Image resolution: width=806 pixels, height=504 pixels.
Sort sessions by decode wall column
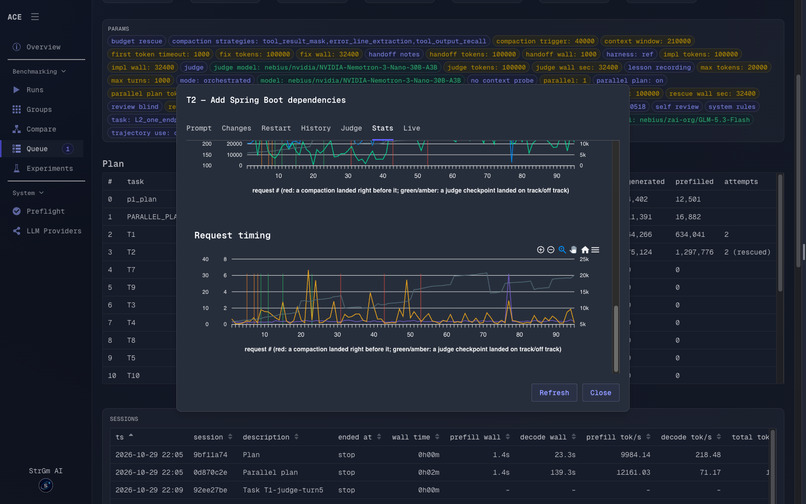[x=548, y=437]
